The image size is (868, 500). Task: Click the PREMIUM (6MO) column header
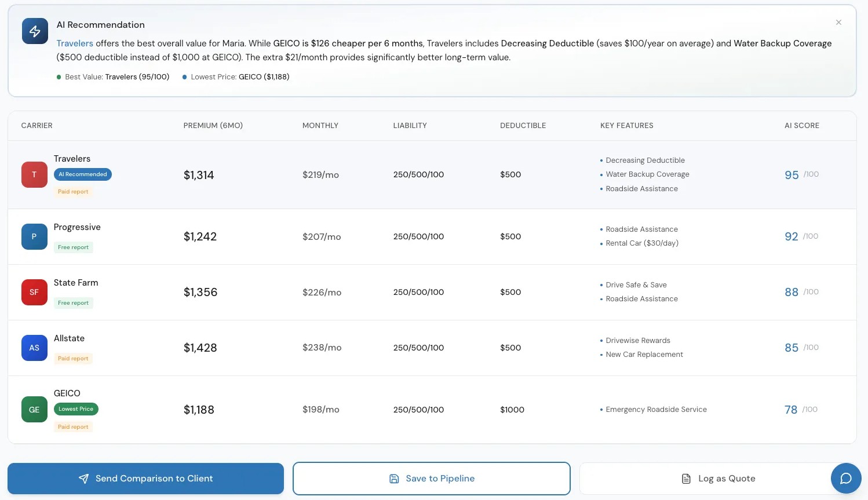[x=213, y=126]
